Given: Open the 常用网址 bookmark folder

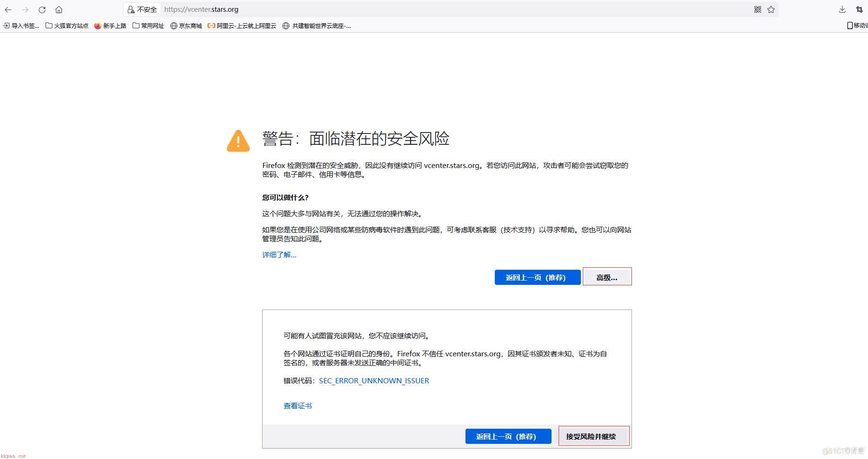Looking at the screenshot, I should coord(148,26).
